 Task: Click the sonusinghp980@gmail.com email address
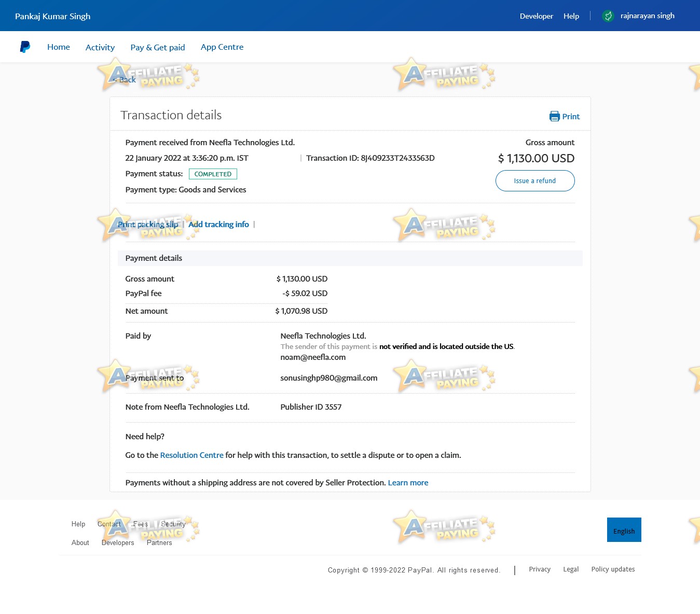[x=329, y=378]
